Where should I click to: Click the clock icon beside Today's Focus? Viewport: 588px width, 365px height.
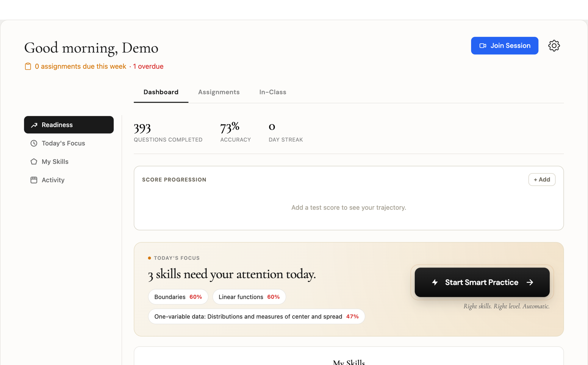pos(34,143)
